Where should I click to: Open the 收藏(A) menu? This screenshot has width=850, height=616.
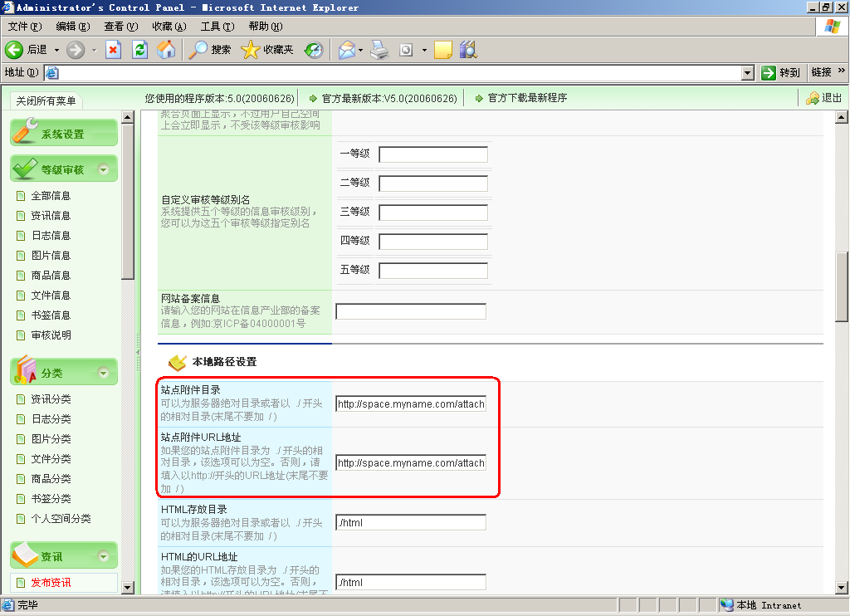pyautogui.click(x=169, y=26)
